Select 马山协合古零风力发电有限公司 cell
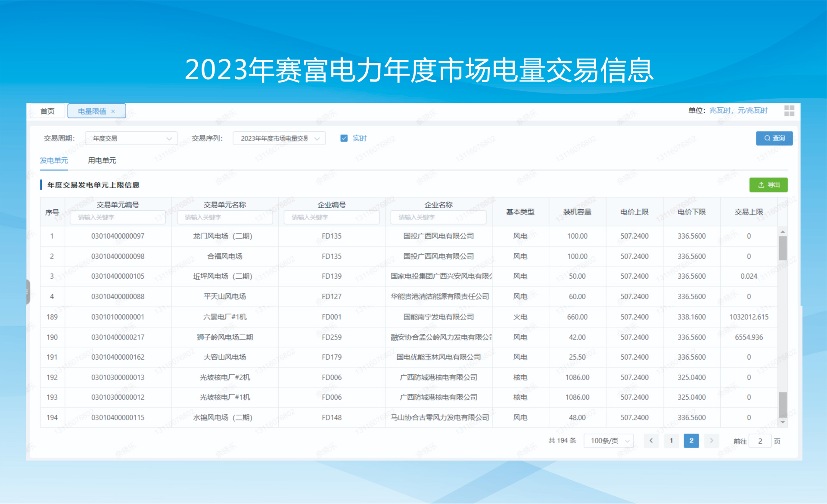This screenshot has width=827, height=504. [x=440, y=417]
